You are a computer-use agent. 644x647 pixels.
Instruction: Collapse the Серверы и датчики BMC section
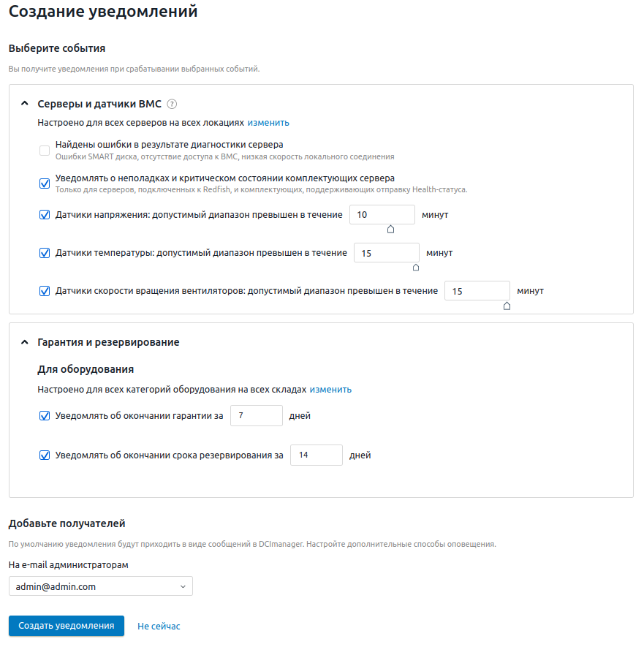pyautogui.click(x=24, y=104)
